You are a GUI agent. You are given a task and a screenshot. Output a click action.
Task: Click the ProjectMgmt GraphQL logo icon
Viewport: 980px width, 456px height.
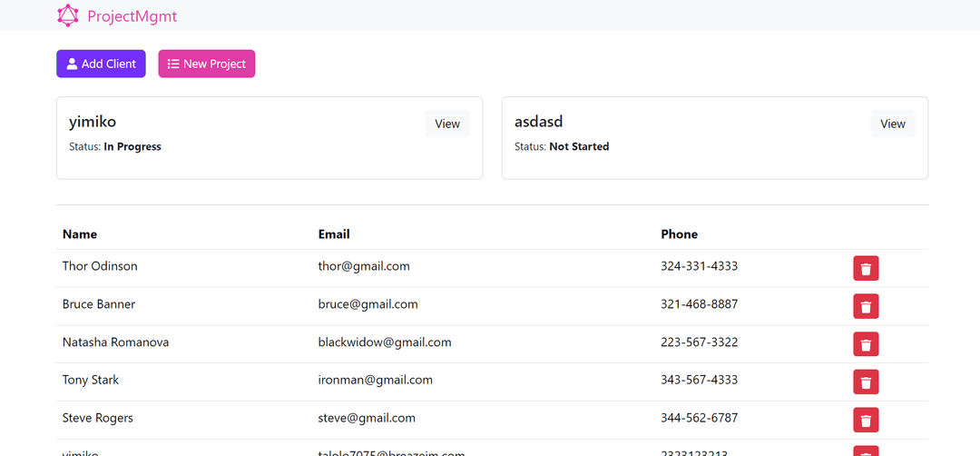pos(68,15)
